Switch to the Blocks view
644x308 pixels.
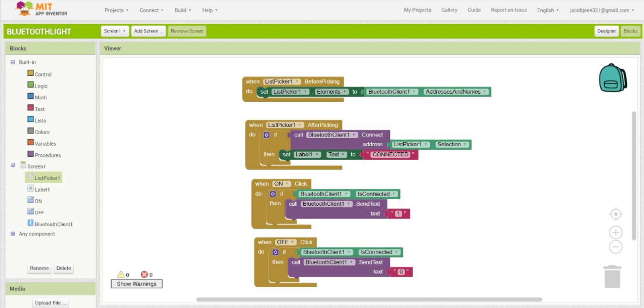pos(630,31)
